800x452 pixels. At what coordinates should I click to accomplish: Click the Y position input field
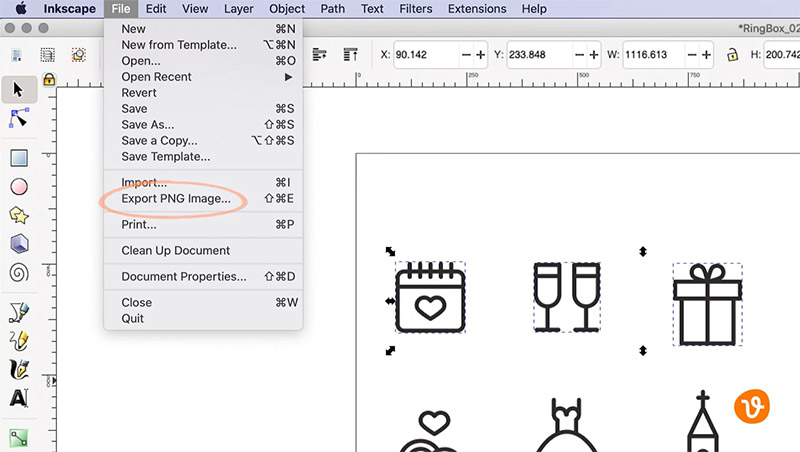(x=539, y=54)
